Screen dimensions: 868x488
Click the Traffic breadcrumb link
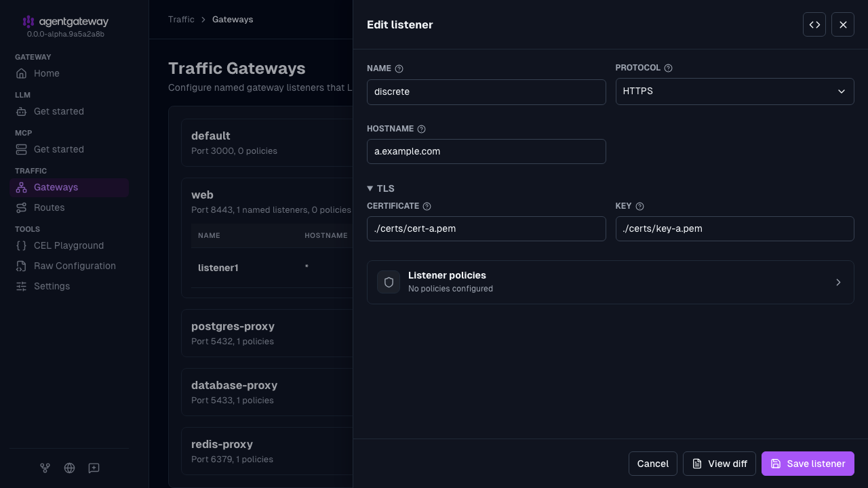181,19
